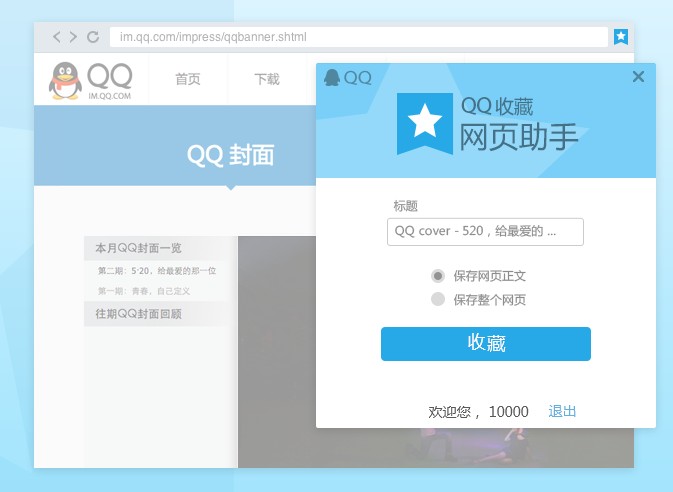673x492 pixels.
Task: Click the 欢迎您, 10000 account text
Action: click(x=478, y=412)
